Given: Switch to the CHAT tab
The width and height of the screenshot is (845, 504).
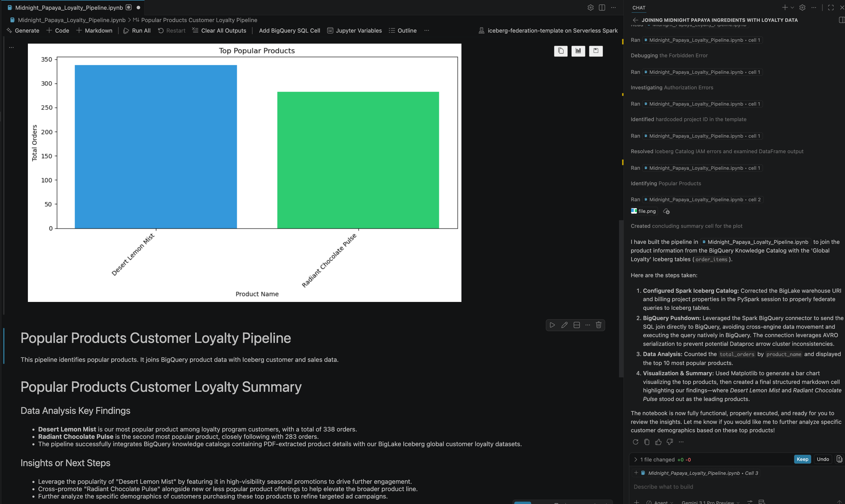Looking at the screenshot, I should [x=639, y=7].
